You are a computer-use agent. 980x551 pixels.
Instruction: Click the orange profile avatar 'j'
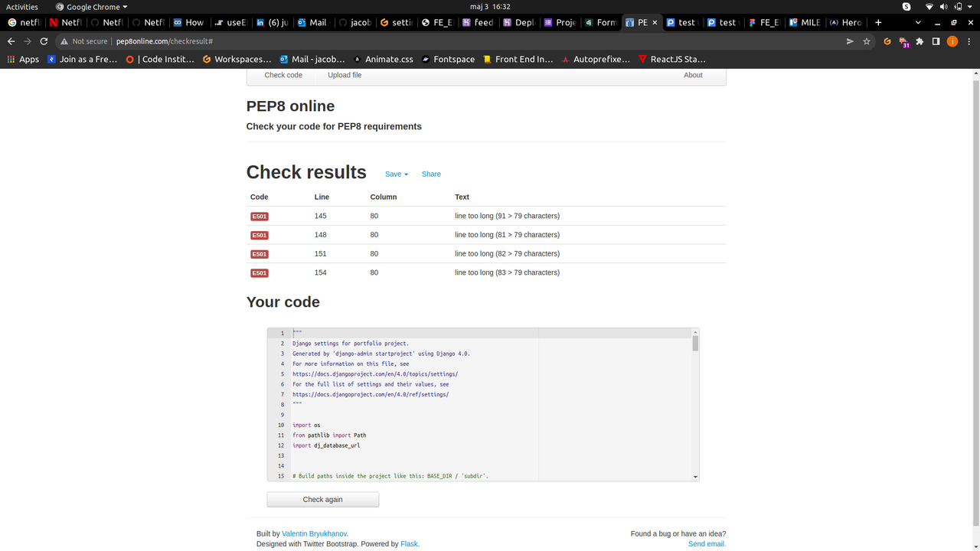click(x=952, y=41)
